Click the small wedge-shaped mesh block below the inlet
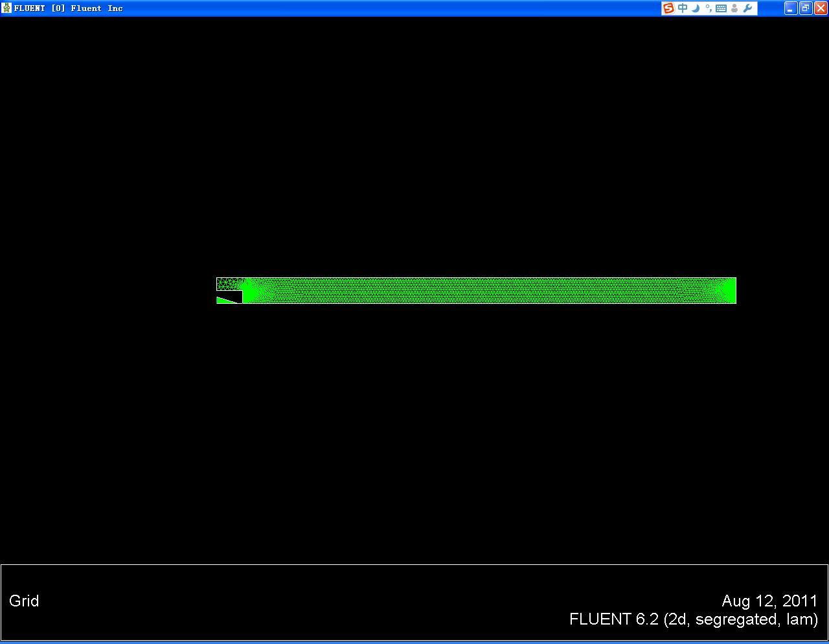Screen dimensions: 829x644 click(225, 299)
